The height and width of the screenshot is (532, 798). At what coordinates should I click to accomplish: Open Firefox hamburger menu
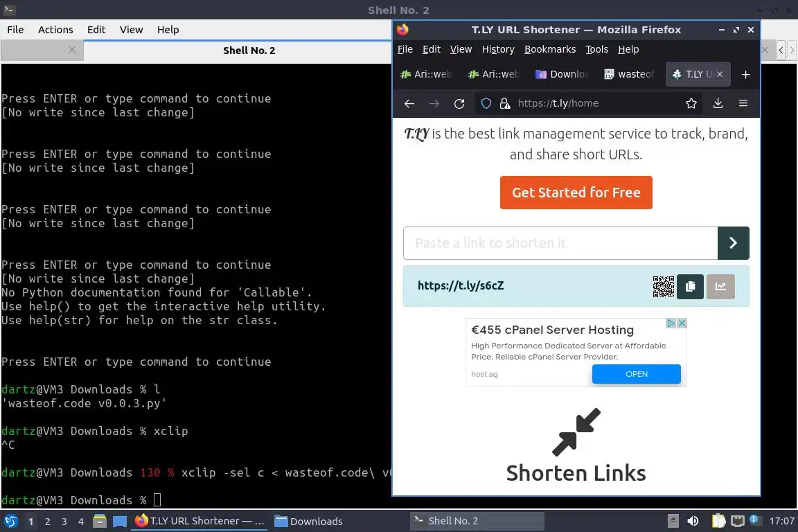[x=743, y=103]
